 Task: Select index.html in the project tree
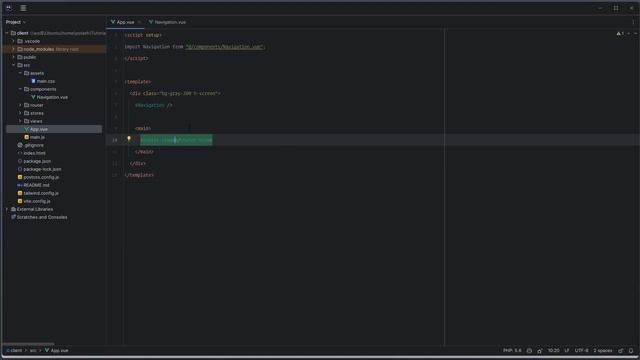pos(34,153)
